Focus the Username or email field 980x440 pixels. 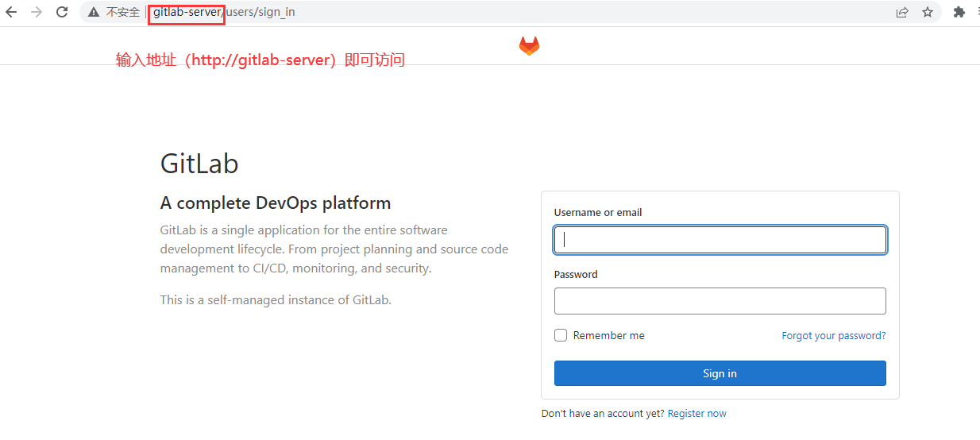[x=720, y=240]
